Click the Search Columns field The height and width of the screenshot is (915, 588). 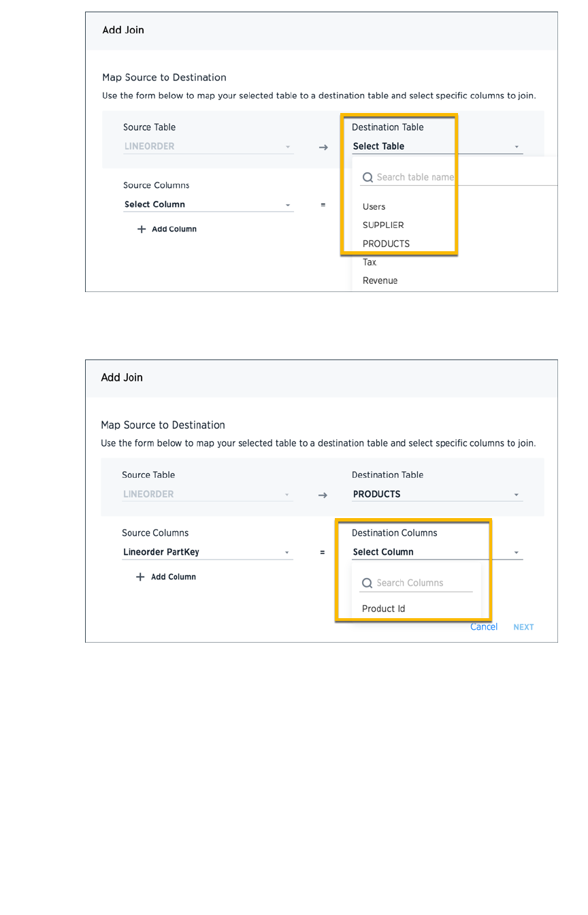click(422, 583)
